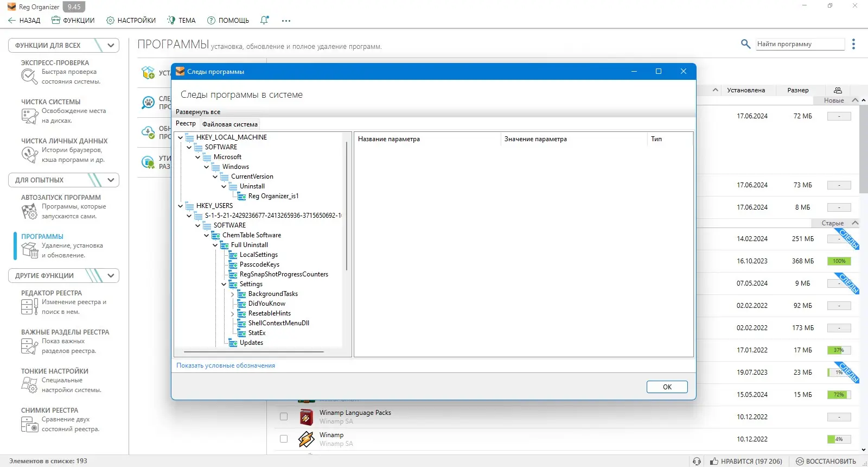Select the ChemTable Software registry key

tap(252, 235)
